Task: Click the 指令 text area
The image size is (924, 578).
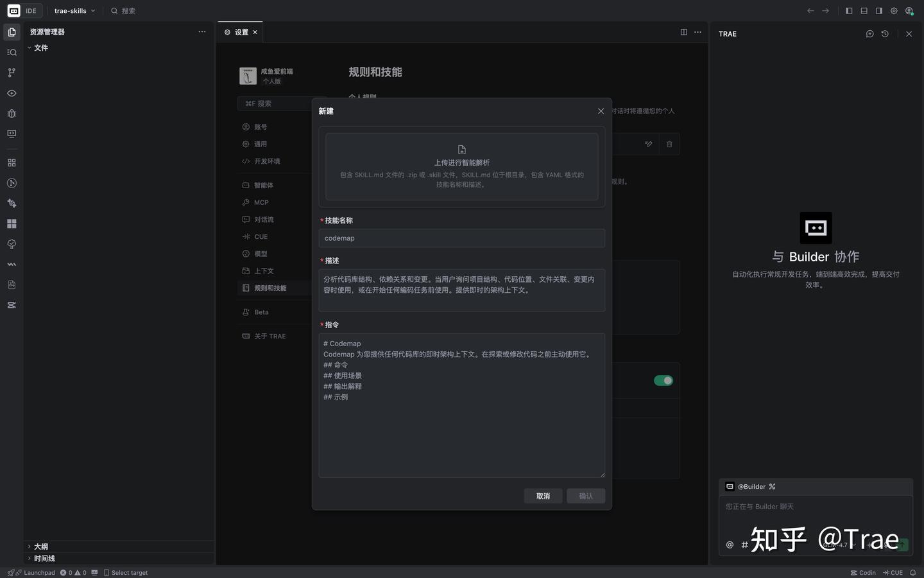Action: tap(462, 405)
